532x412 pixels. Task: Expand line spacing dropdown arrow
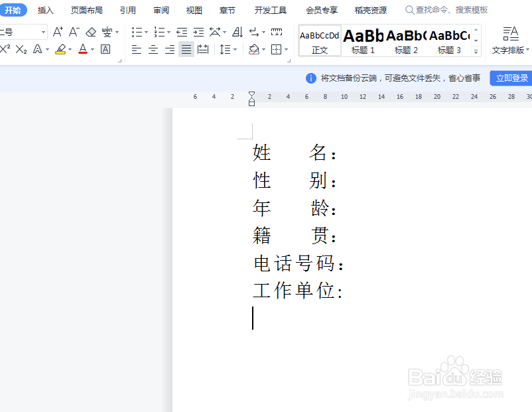pos(235,50)
